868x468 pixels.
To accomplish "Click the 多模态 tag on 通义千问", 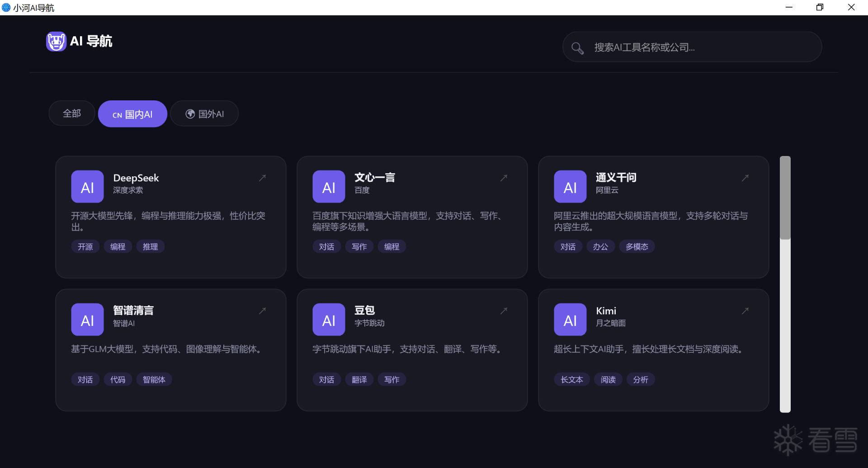I will pyautogui.click(x=637, y=246).
